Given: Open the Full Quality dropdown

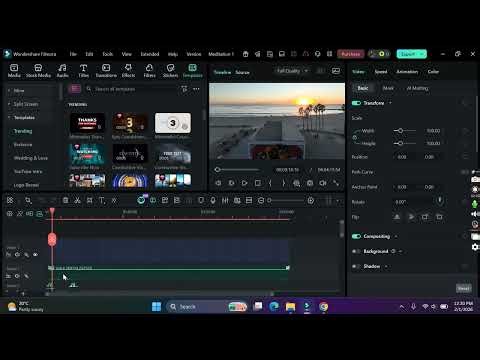Looking at the screenshot, I should 292,71.
